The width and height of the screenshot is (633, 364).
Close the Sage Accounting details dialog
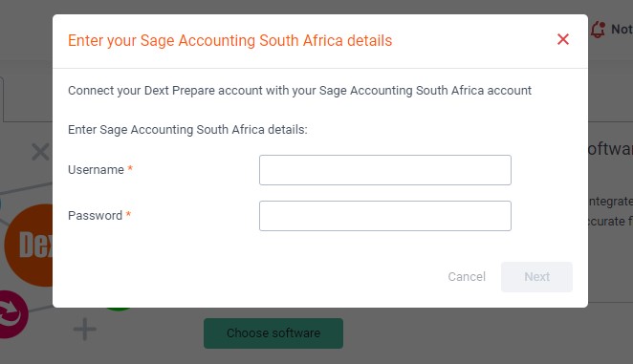pos(563,39)
